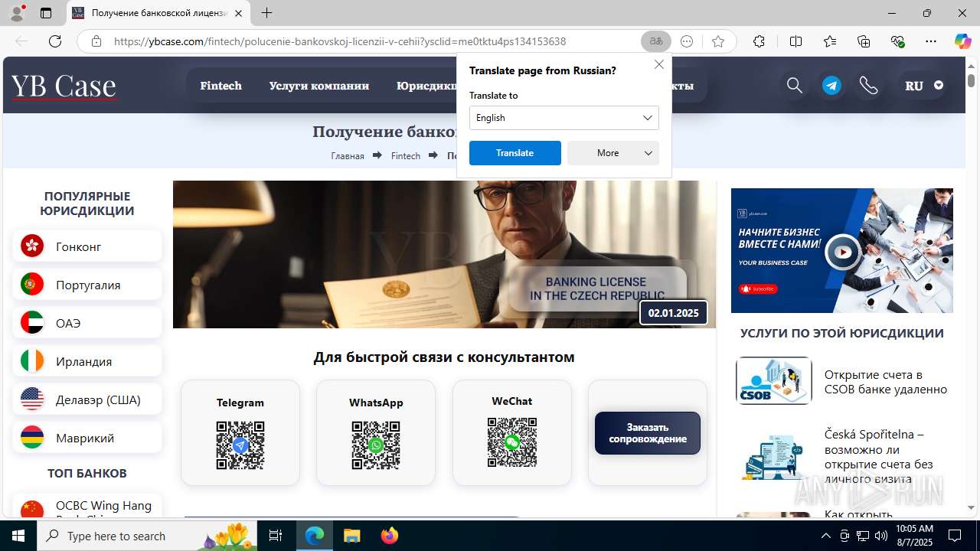Screen dimensions: 980x551
Task: Select Гонконг jurisdiction
Action: pos(87,246)
